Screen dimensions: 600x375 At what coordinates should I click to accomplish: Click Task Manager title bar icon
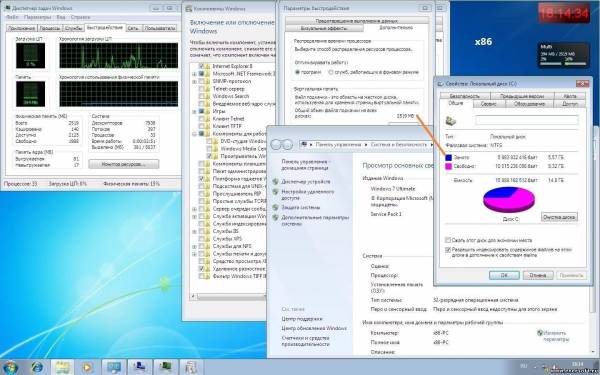pos(7,8)
